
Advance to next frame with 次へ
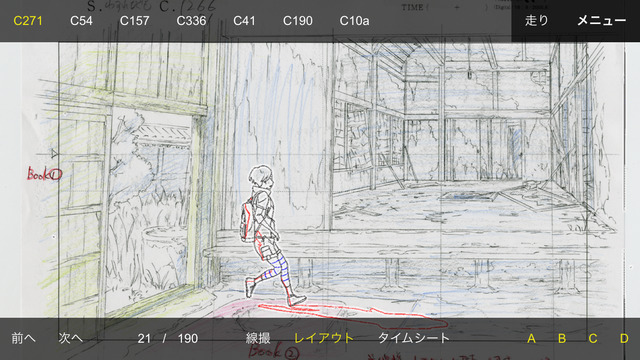point(71,338)
